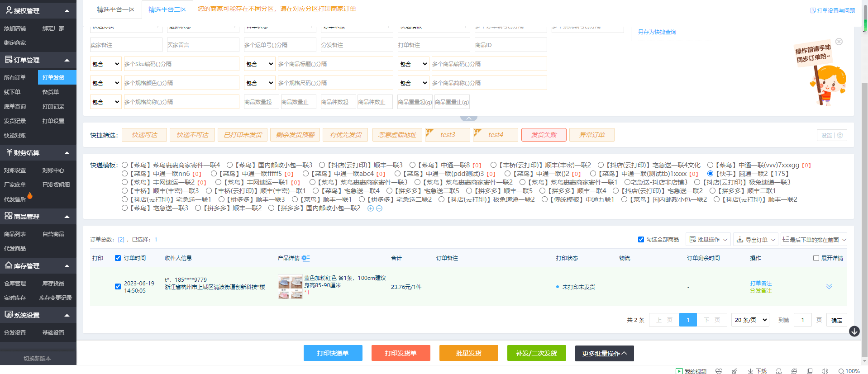Switch to 精选平台一区 tab

click(115, 9)
